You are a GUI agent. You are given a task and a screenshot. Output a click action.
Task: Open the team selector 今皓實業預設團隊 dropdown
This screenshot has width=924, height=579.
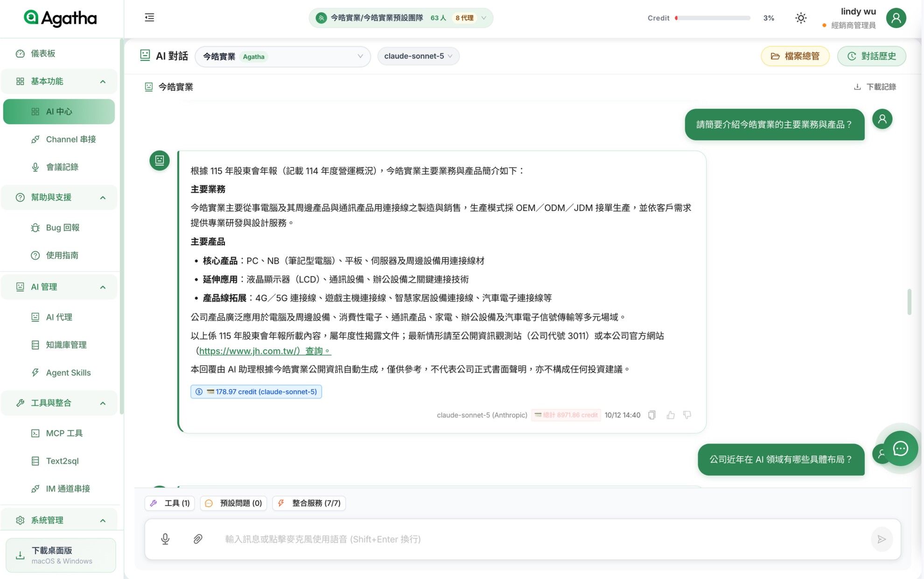tap(401, 18)
